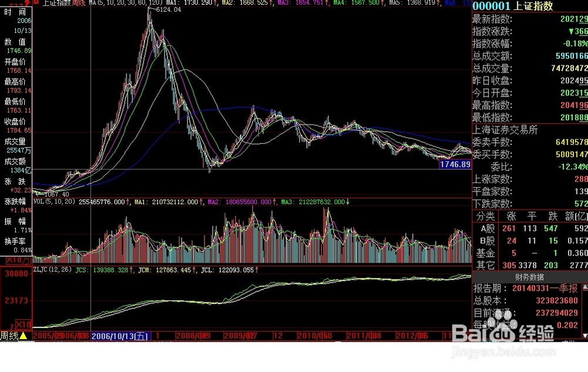Select the 000001 上证指数 title
The height and width of the screenshot is (372, 588).
pyautogui.click(x=512, y=6)
